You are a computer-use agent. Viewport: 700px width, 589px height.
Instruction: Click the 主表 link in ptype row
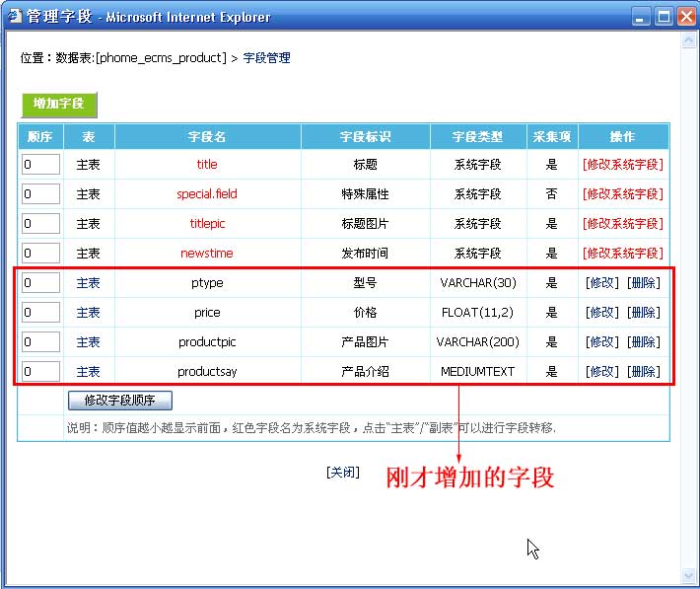[89, 283]
